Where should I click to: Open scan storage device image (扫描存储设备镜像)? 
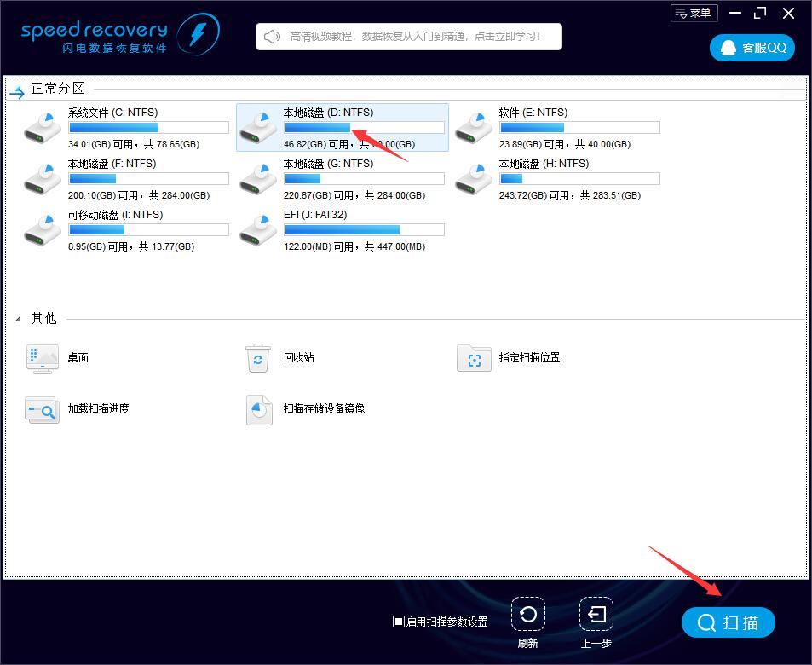pyautogui.click(x=258, y=409)
